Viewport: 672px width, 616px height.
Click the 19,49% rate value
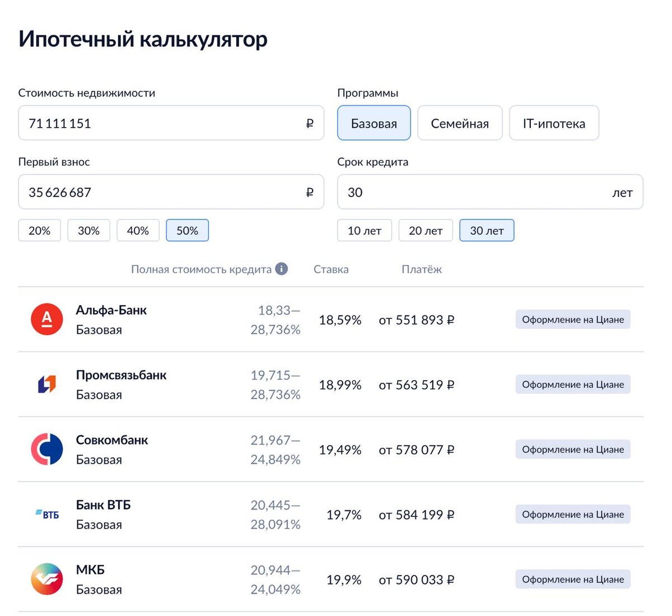tap(340, 450)
